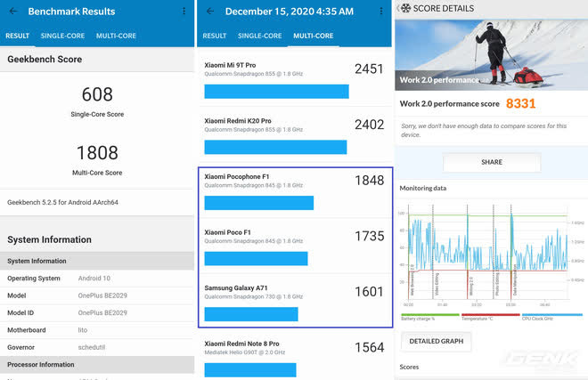Tap the Model ID OnePlus BE2029 row

point(97,313)
